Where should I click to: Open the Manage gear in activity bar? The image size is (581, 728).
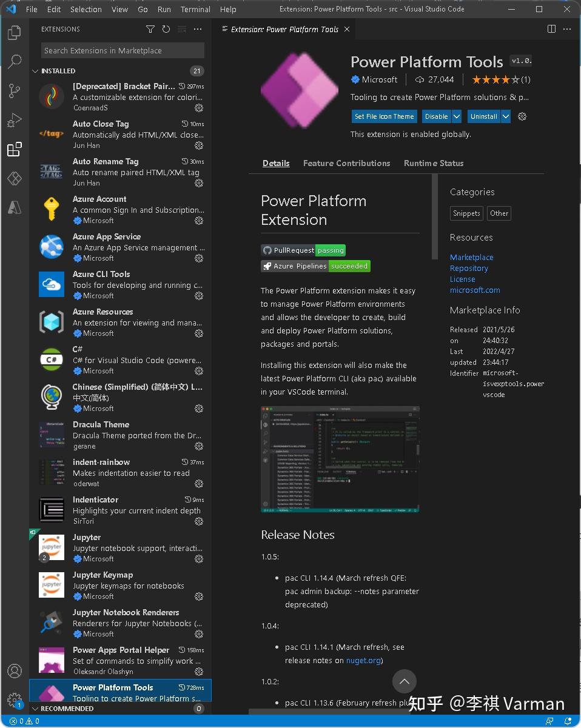pos(15,700)
